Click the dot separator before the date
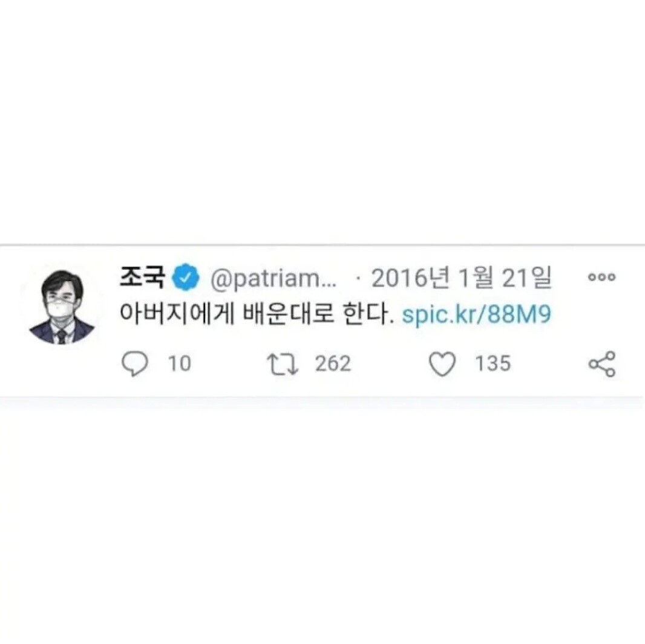Image resolution: width=645 pixels, height=644 pixels. [x=359, y=279]
